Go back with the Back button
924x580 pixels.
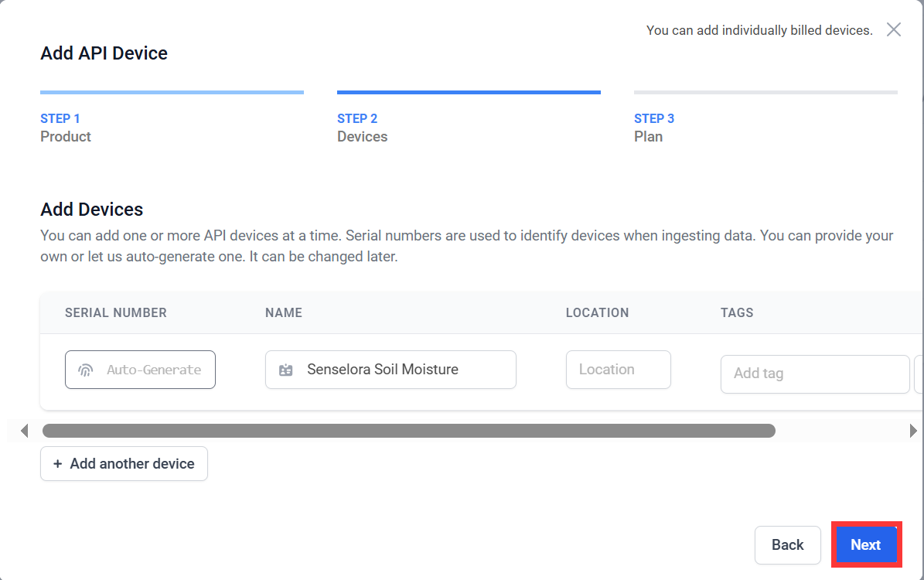787,545
